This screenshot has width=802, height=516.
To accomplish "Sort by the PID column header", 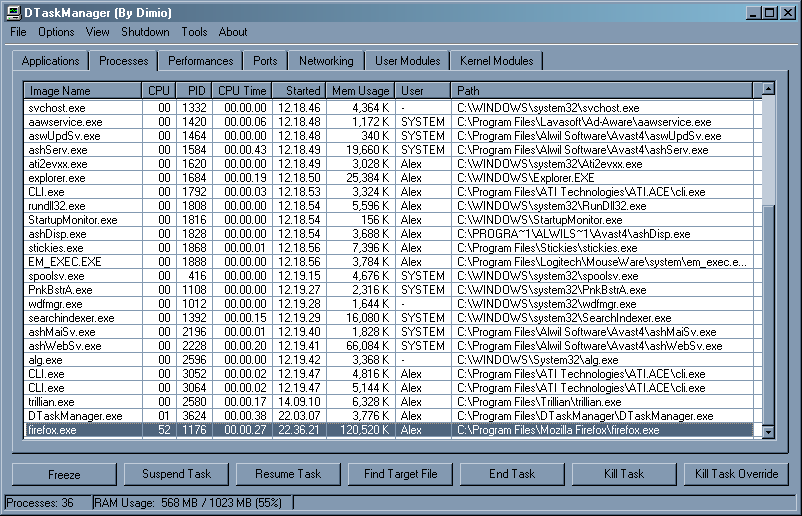I will pos(194,91).
